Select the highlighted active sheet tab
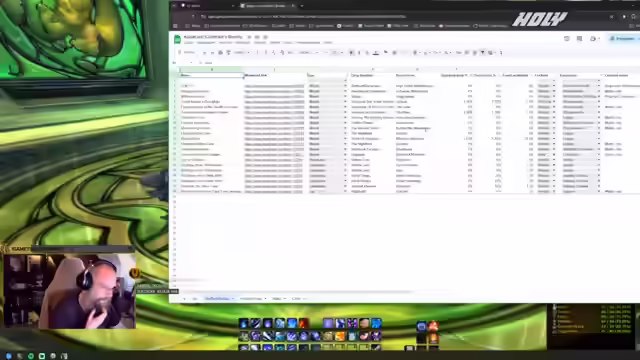Image resolution: width=640 pixels, height=360 pixels. 219,299
